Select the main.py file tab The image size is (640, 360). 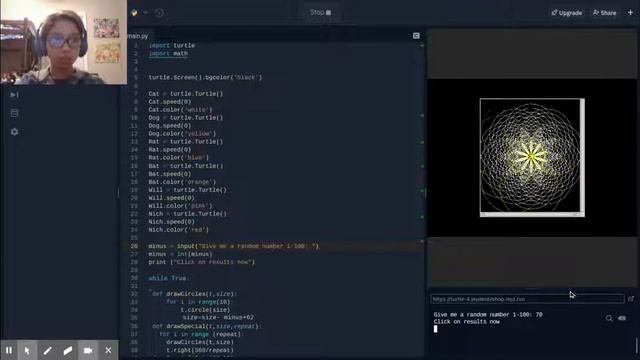138,36
